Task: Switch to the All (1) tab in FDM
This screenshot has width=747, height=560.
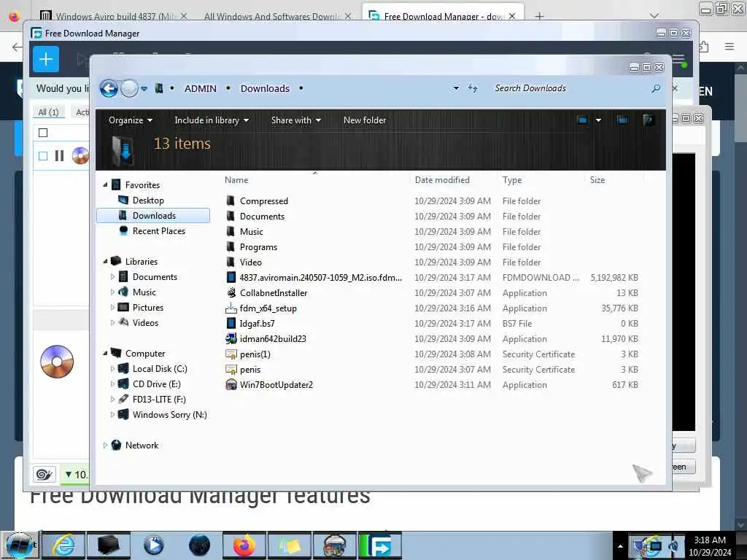Action: point(48,112)
